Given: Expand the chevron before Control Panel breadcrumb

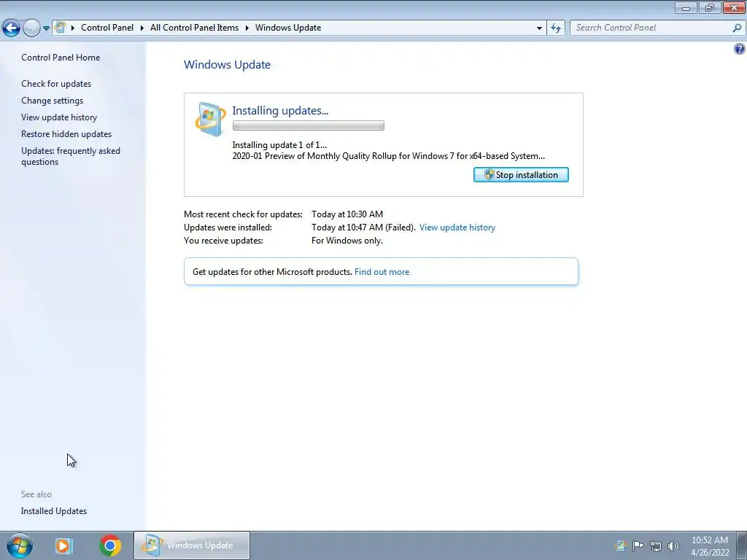Looking at the screenshot, I should point(73,28).
